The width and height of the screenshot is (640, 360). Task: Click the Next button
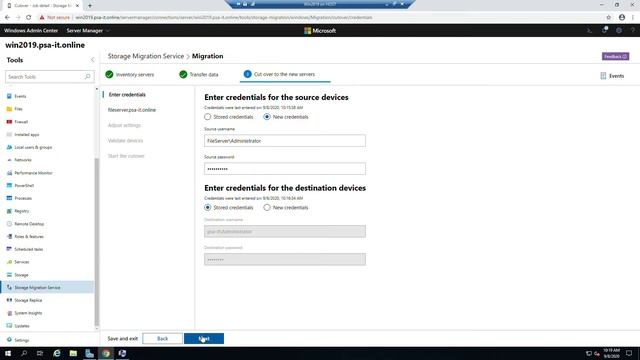pyautogui.click(x=204, y=338)
